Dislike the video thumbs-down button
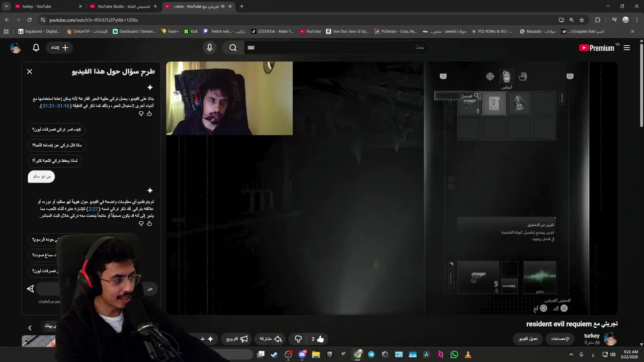The height and width of the screenshot is (362, 644). (x=298, y=339)
